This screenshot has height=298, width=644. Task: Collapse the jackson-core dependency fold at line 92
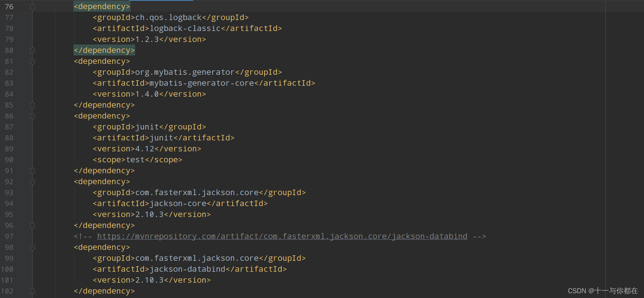(x=32, y=182)
